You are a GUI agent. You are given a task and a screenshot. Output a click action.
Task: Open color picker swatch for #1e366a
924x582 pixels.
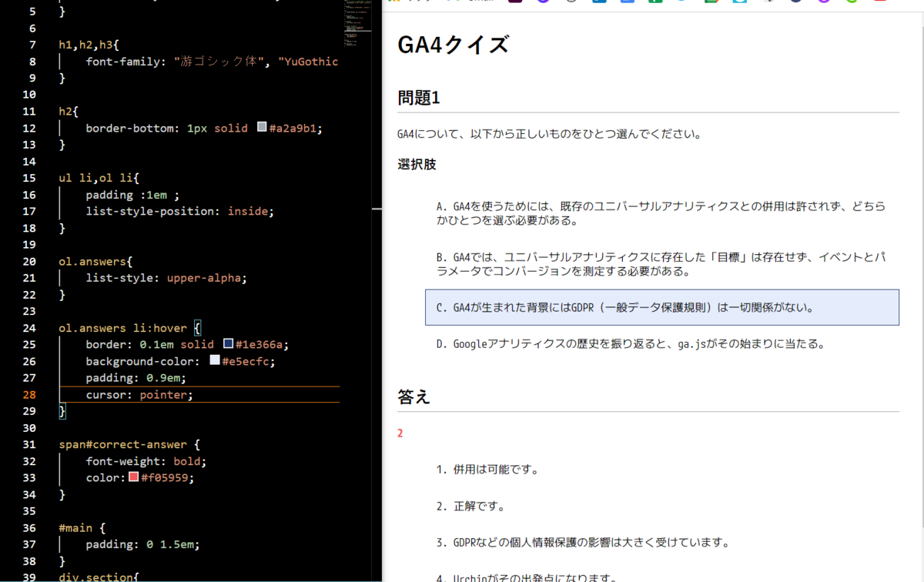[x=228, y=344]
